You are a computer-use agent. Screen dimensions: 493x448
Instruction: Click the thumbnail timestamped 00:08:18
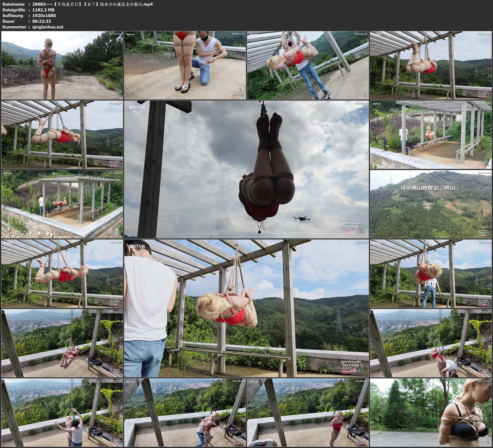tap(430, 134)
